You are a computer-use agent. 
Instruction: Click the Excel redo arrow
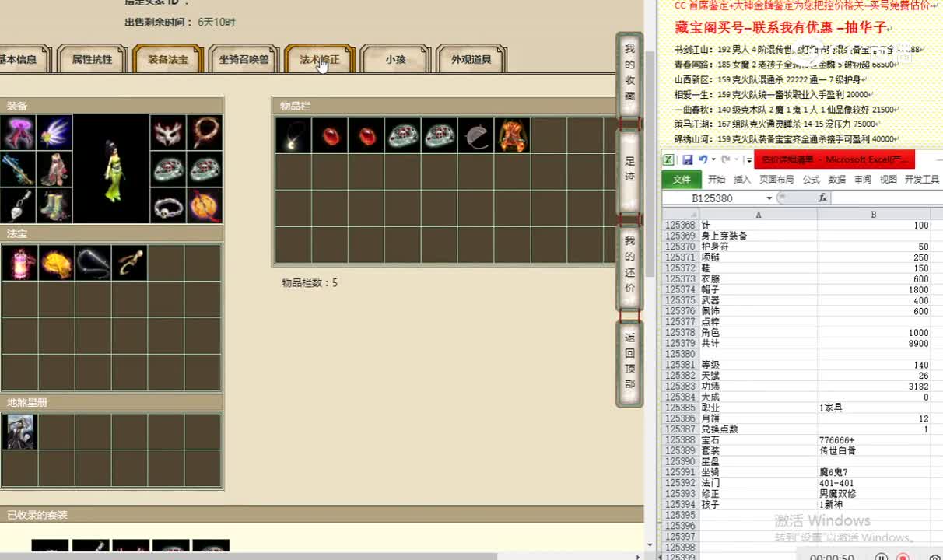[x=725, y=159]
